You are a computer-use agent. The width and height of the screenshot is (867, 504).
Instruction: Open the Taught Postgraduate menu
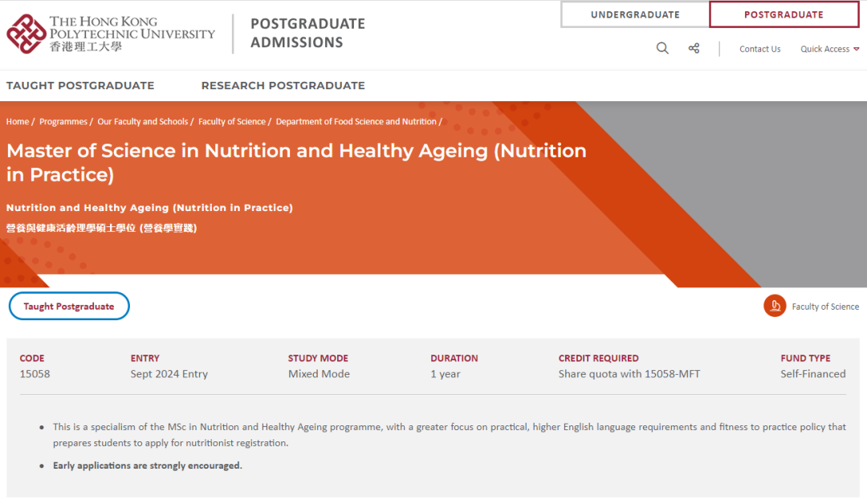(x=80, y=86)
